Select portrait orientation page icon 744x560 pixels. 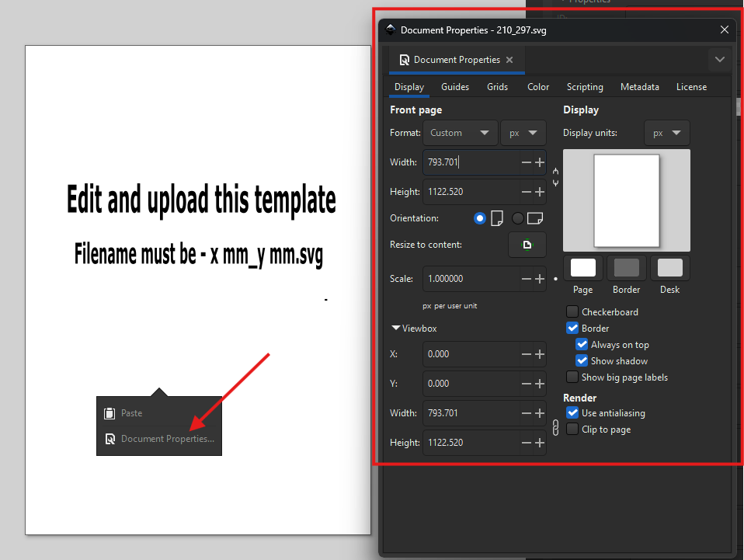tap(497, 218)
